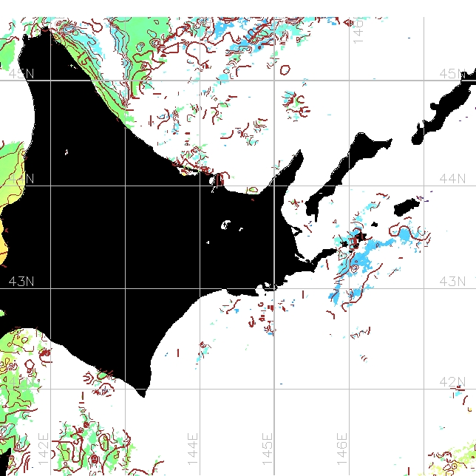Click the 45N label on the left edge

coord(21,74)
